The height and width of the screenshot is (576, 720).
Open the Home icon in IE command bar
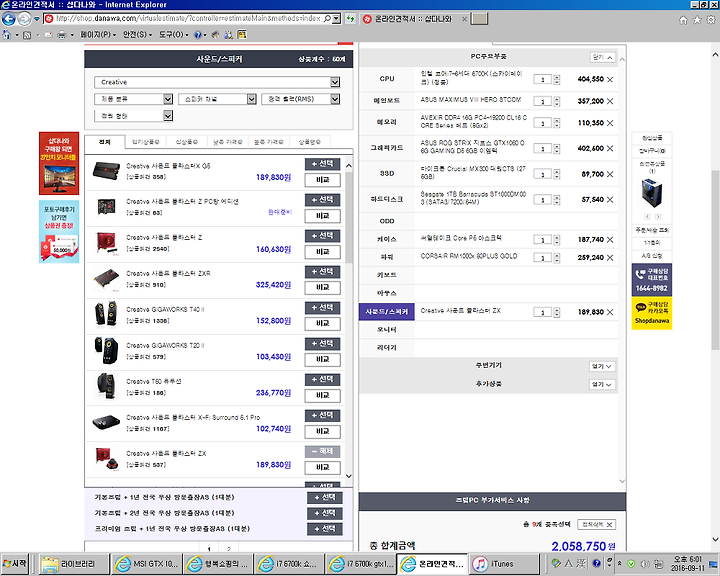point(6,35)
